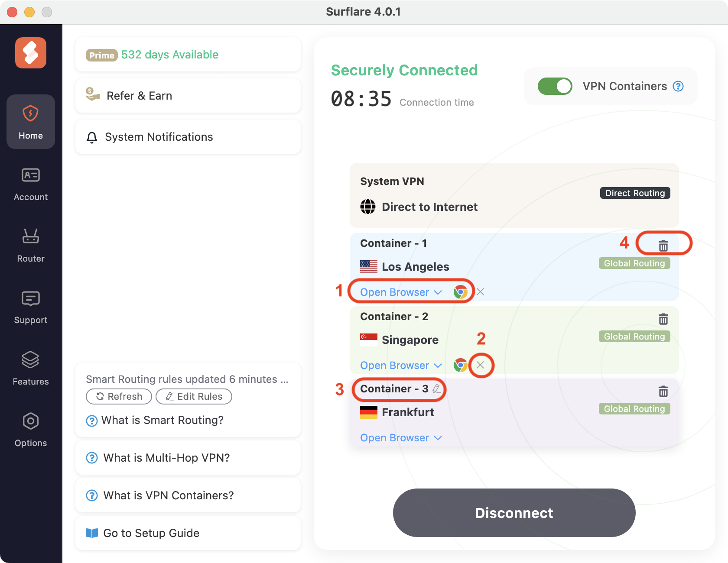Click the pencil icon beside Container 3
The width and height of the screenshot is (728, 563).
coord(437,388)
